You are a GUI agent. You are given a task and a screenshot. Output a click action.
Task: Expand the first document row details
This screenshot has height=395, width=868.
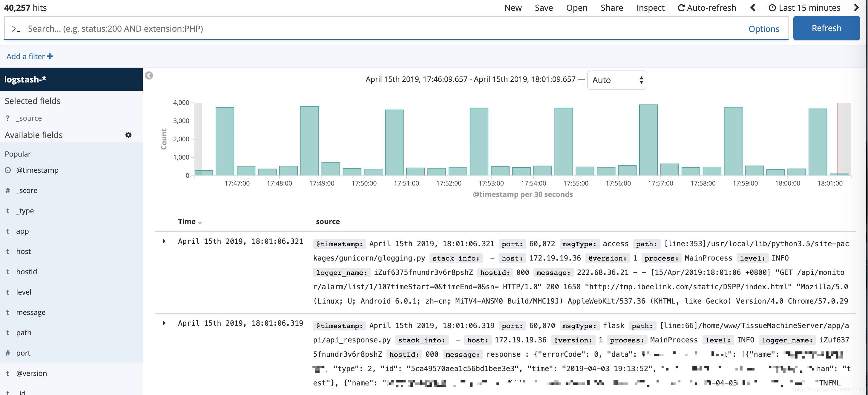coord(165,241)
